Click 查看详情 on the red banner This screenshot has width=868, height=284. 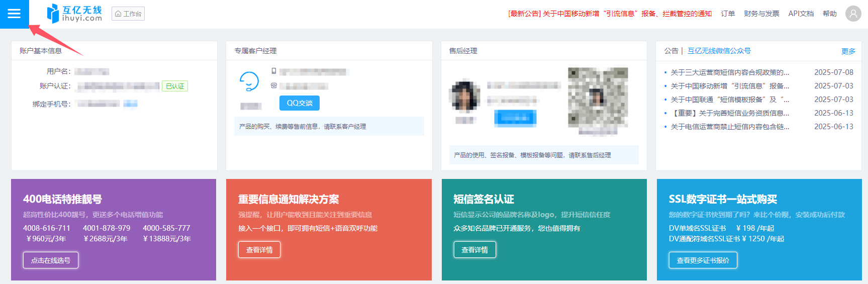pos(259,250)
